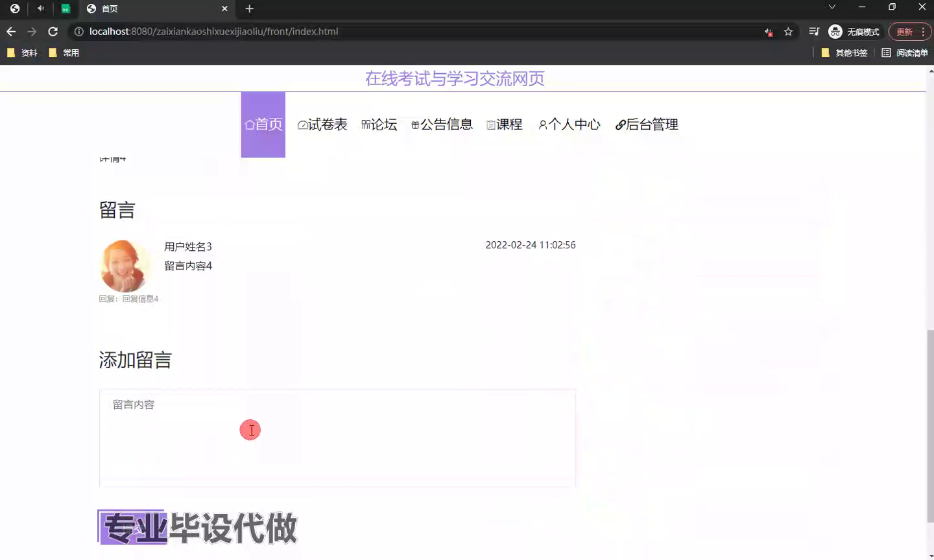Click the commenter's avatar picture
The image size is (934, 560).
pos(125,266)
